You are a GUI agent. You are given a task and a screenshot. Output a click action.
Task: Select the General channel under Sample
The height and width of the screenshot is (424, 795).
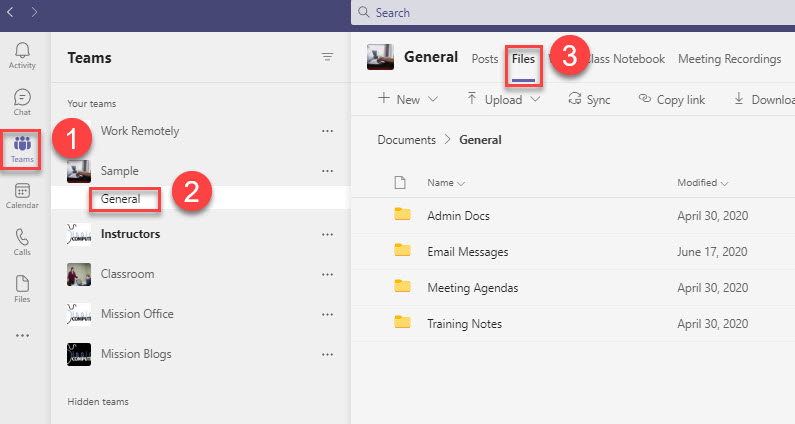pos(120,199)
